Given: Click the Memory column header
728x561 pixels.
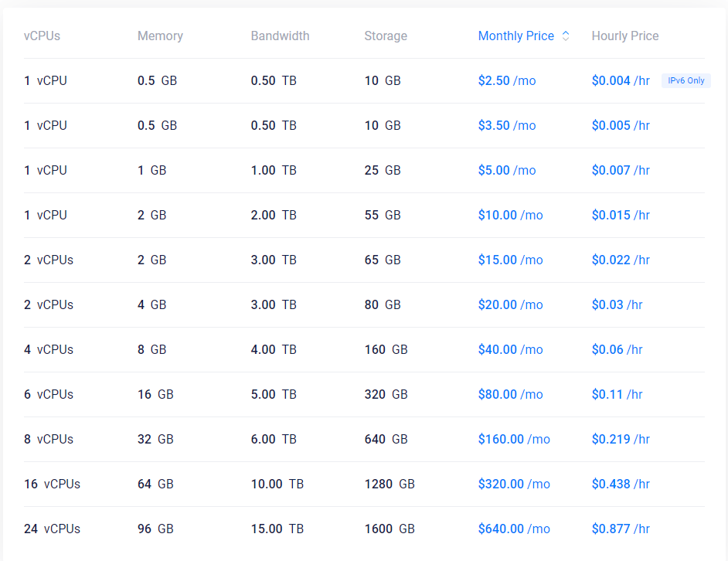Looking at the screenshot, I should tap(160, 36).
